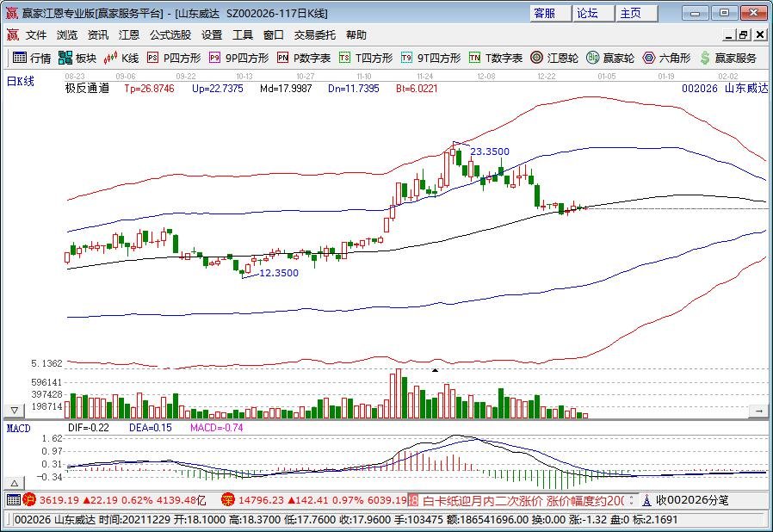Open the T四方形 tool
773x532 pixels.
click(366, 59)
